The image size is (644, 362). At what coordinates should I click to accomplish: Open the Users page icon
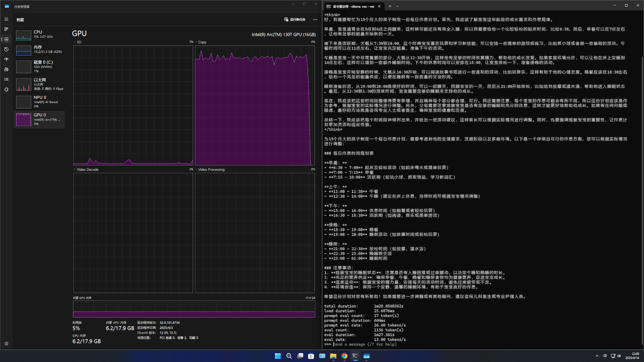pos(7,69)
